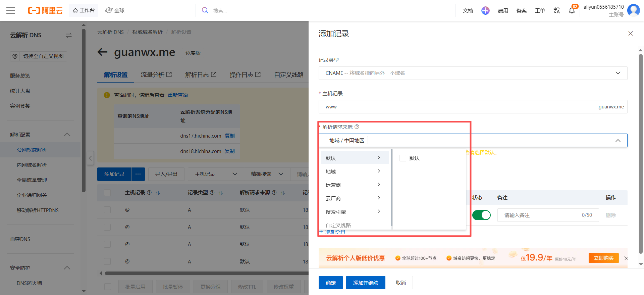Image resolution: width=644 pixels, height=295 pixels.
Task: Click the purple plus assistant icon
Action: click(x=485, y=10)
